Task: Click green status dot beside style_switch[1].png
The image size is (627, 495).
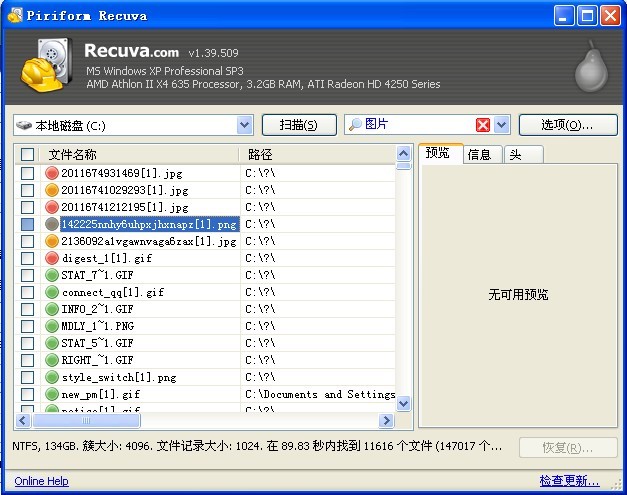Action: tap(52, 377)
